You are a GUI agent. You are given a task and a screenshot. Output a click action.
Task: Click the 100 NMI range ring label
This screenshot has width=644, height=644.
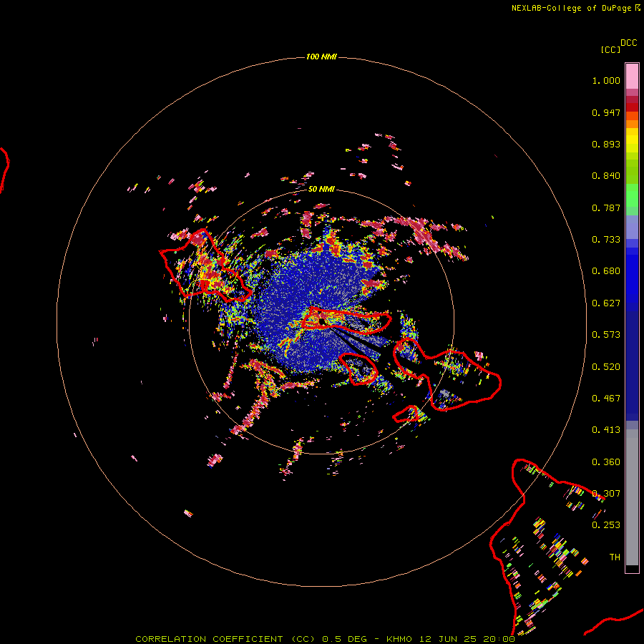[x=321, y=57]
